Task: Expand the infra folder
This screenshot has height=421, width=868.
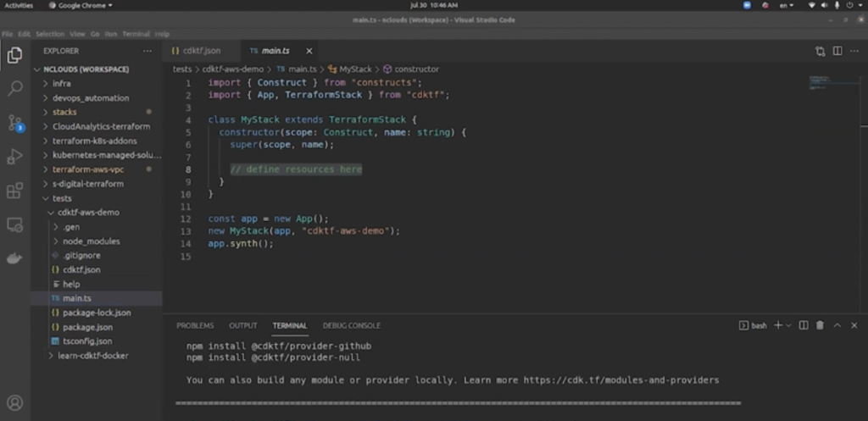Action: pyautogui.click(x=97, y=84)
